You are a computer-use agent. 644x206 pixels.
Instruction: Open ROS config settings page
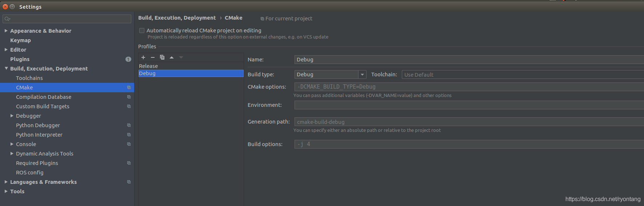point(30,173)
